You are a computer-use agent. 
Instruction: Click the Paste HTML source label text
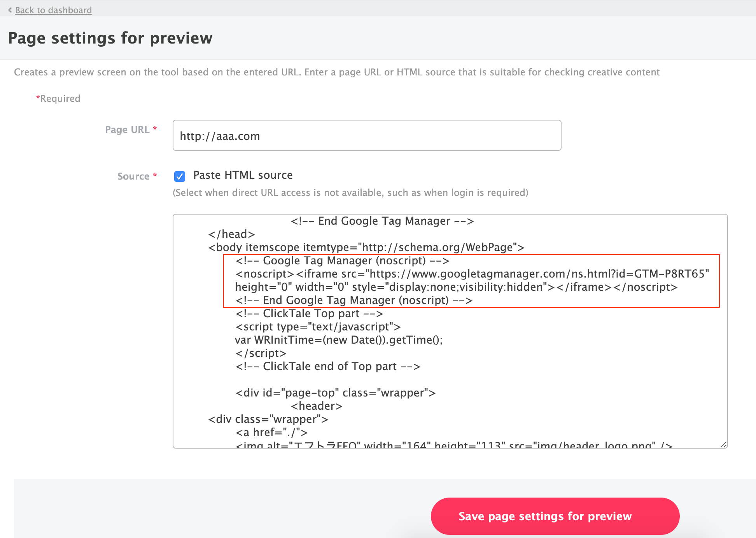pos(243,175)
